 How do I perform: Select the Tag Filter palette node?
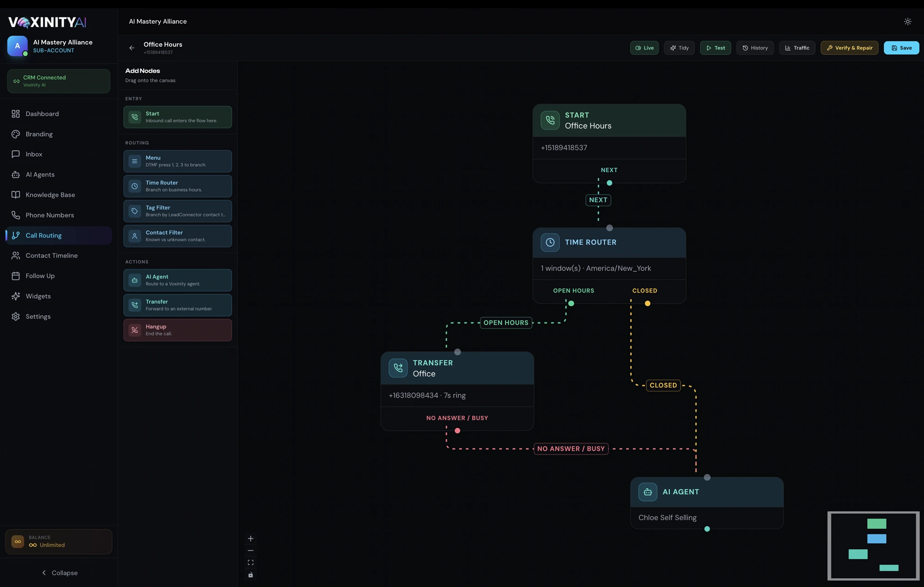tap(177, 211)
